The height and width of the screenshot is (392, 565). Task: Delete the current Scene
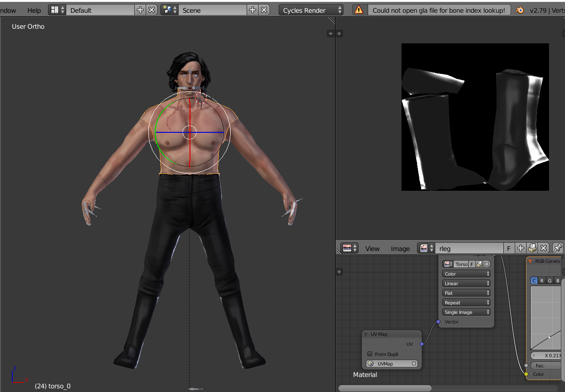tap(264, 10)
